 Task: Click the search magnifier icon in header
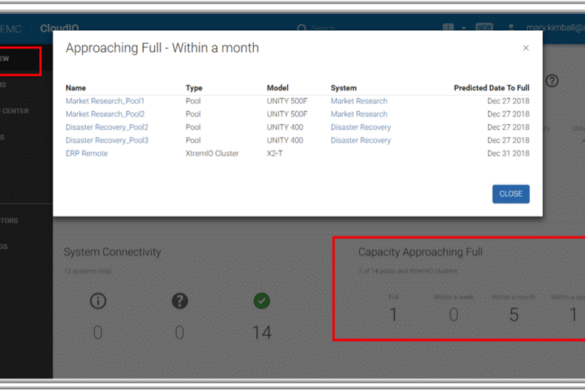[301, 28]
